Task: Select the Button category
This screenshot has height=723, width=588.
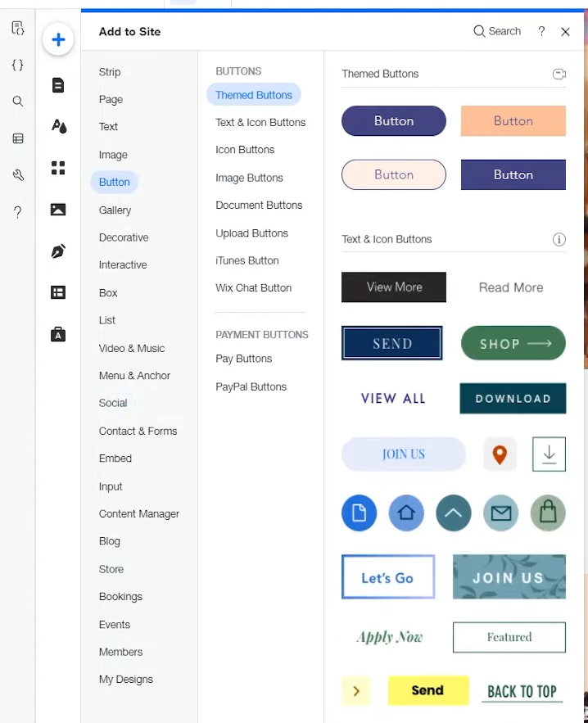Action: pos(115,182)
